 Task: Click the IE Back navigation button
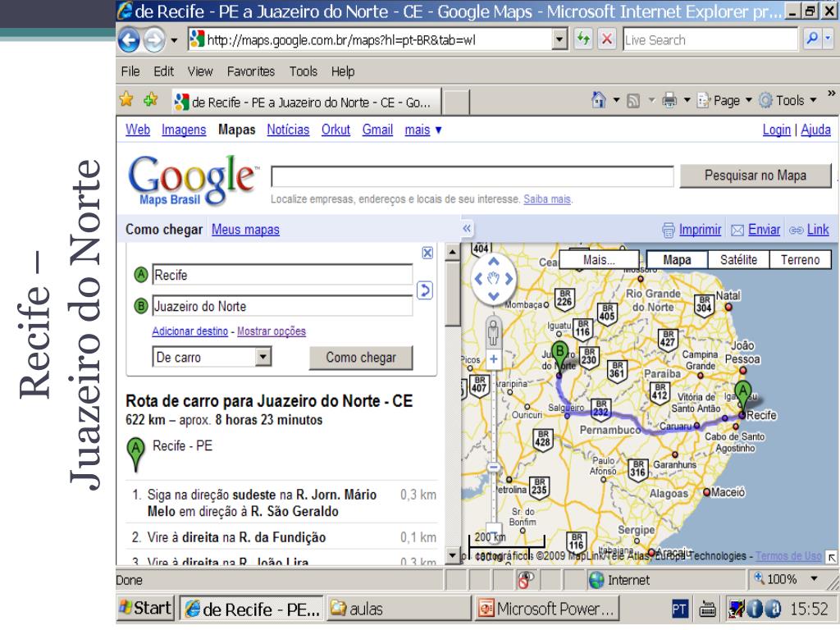129,40
